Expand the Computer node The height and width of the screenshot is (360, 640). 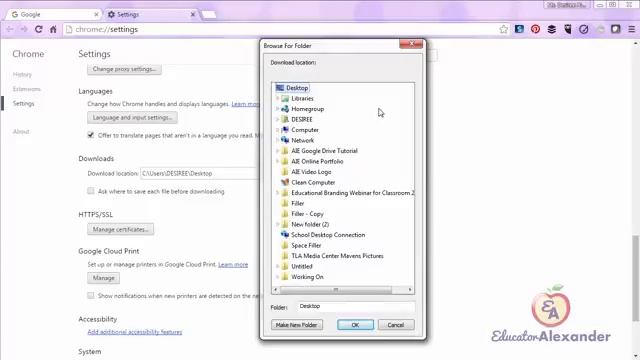pos(277,130)
